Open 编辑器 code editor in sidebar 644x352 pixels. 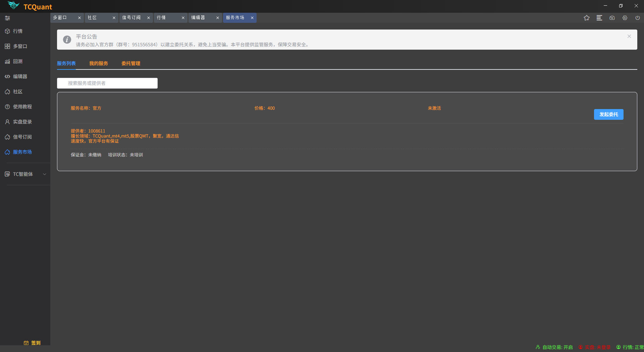pos(20,77)
